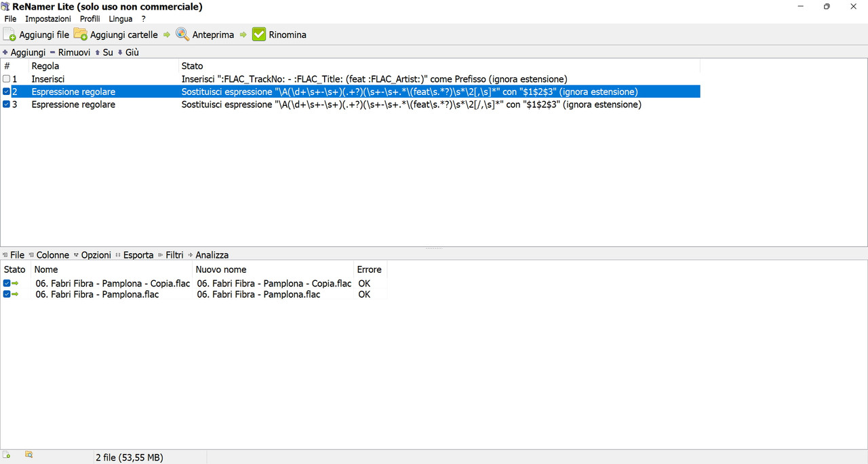Open the Lingua menu

point(121,19)
